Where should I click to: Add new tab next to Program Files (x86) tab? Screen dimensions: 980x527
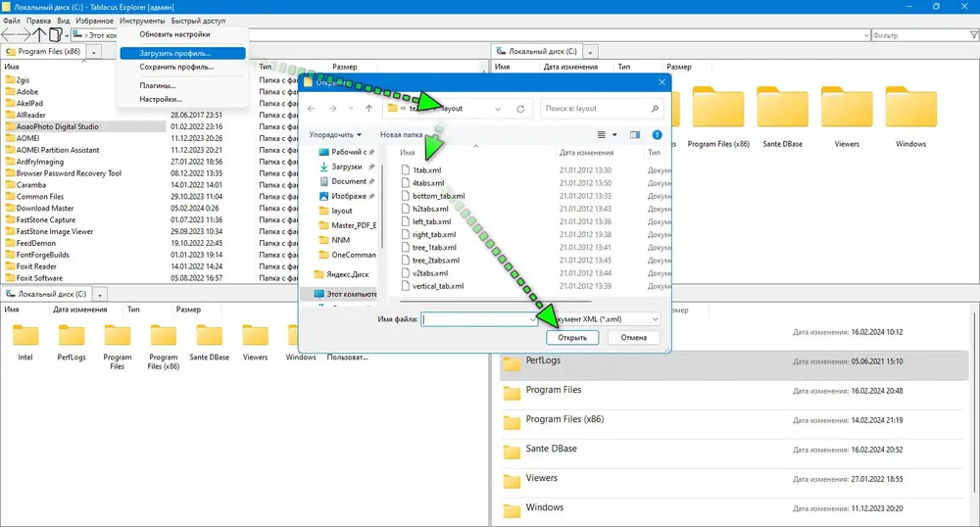[95, 51]
